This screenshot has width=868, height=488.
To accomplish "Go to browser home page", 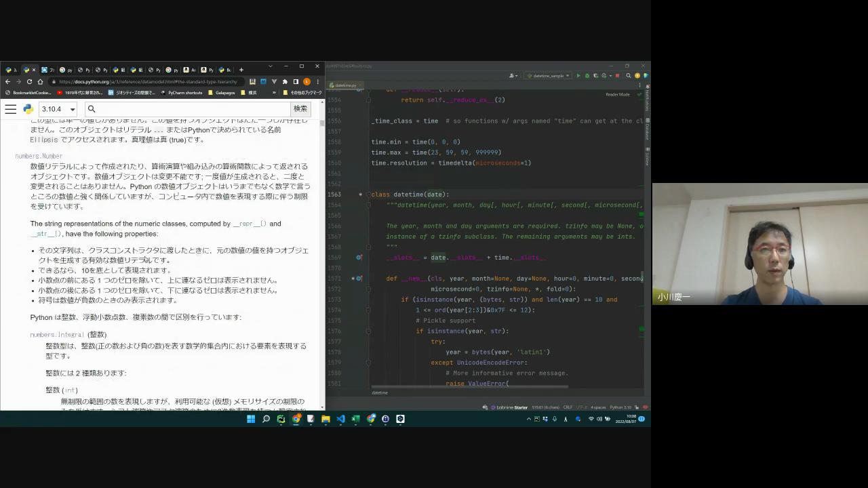I will pyautogui.click(x=40, y=81).
